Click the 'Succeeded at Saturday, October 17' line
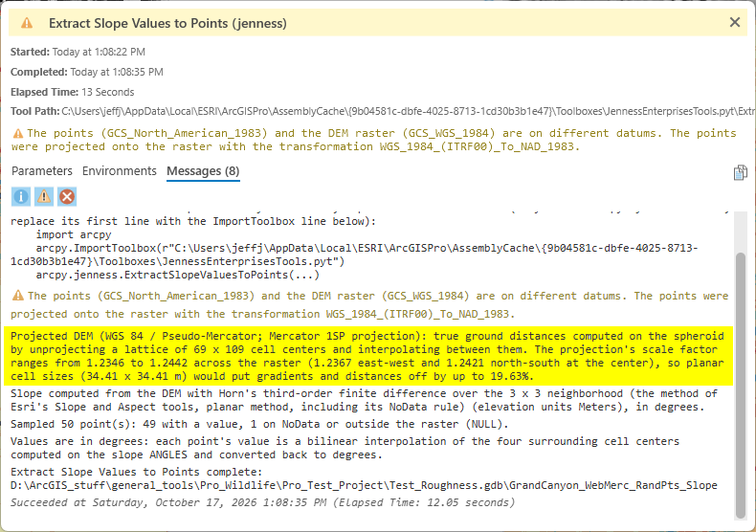This screenshot has width=756, height=532. click(263, 502)
